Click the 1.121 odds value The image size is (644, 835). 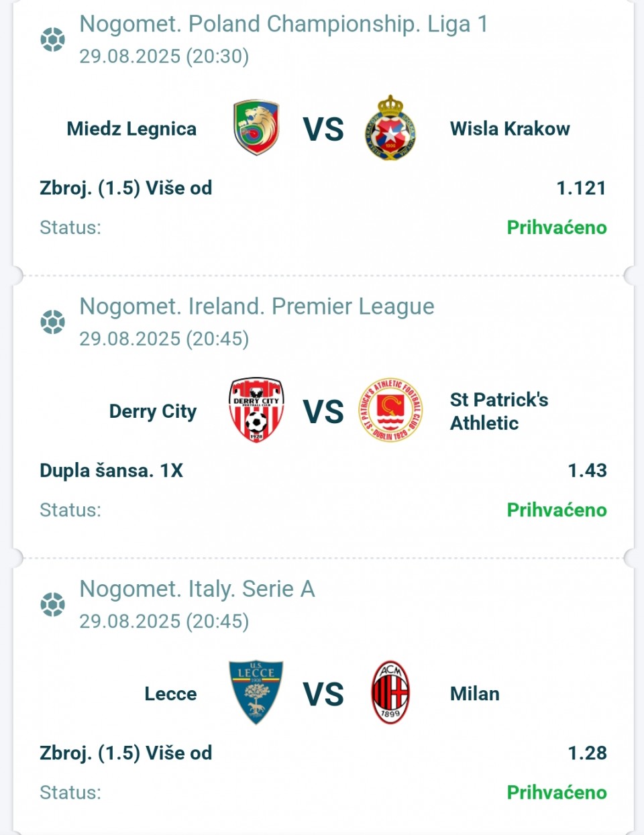(x=581, y=188)
